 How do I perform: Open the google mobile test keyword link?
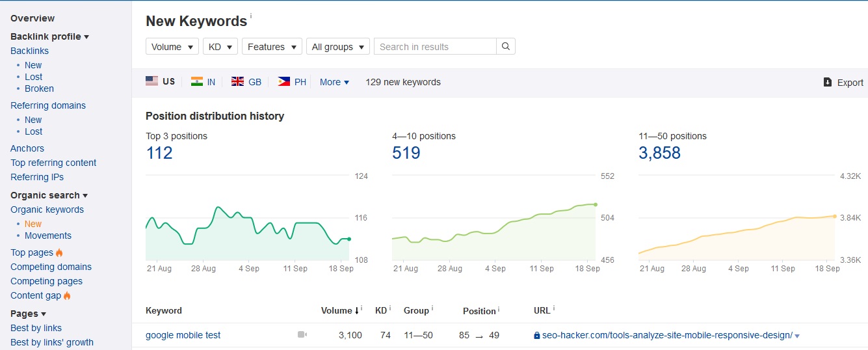183,335
